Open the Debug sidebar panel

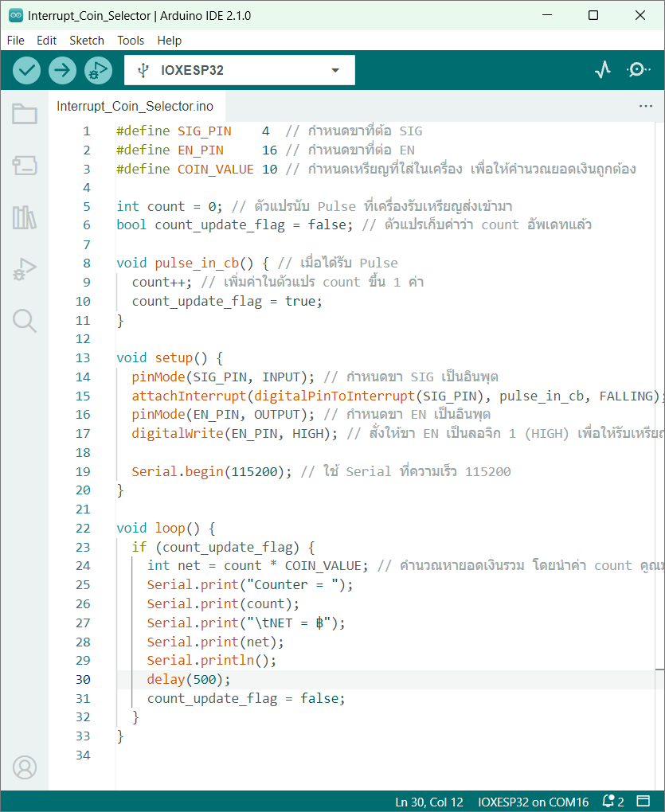(25, 269)
